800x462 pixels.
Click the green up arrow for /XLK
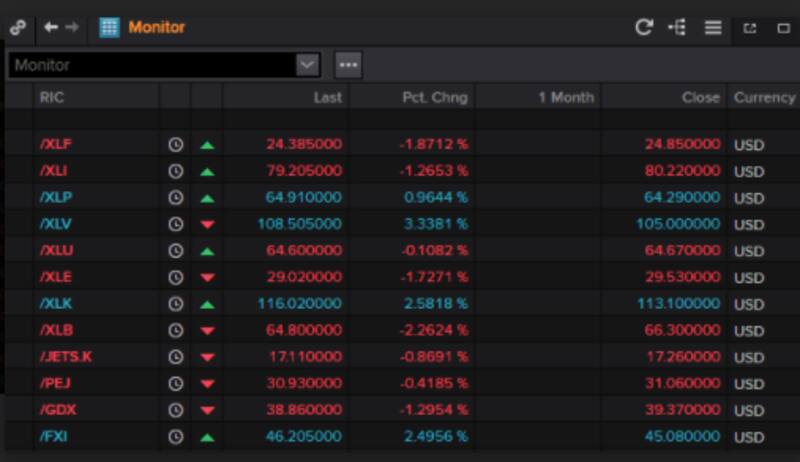tap(207, 304)
